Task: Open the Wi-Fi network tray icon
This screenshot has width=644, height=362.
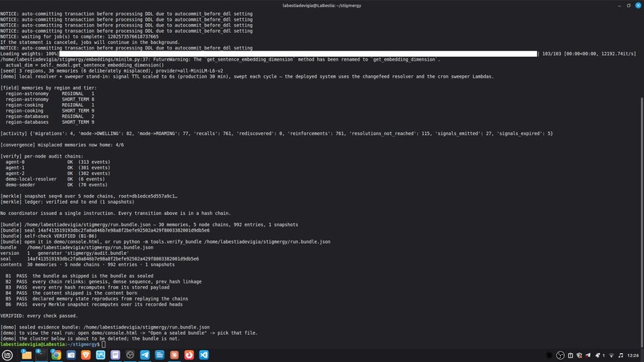Action: pyautogui.click(x=611, y=356)
